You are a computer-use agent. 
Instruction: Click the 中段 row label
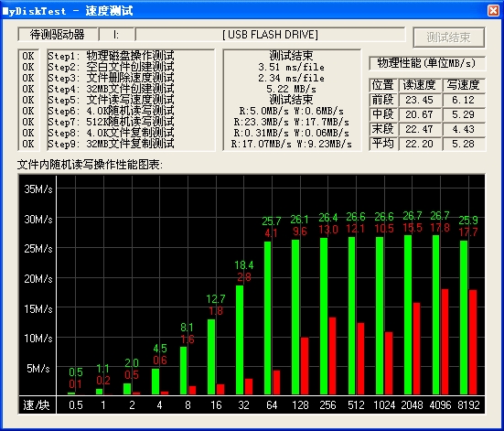(x=383, y=114)
